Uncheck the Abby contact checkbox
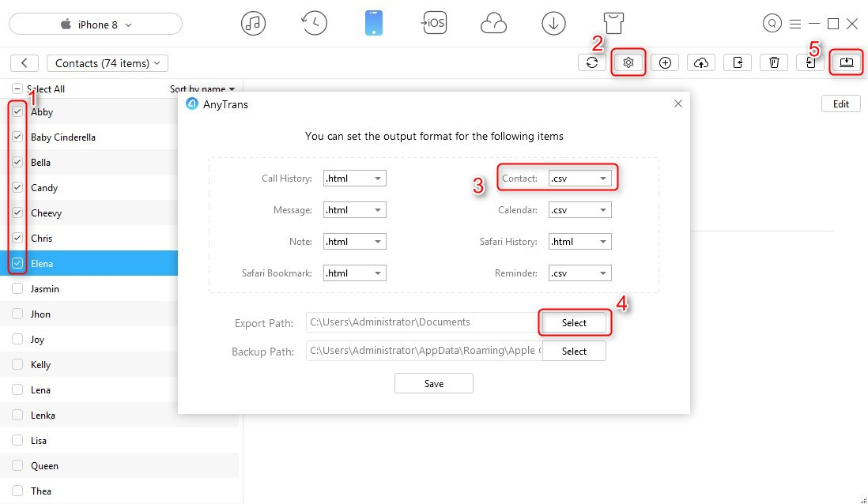The width and height of the screenshot is (868, 504). (x=17, y=111)
